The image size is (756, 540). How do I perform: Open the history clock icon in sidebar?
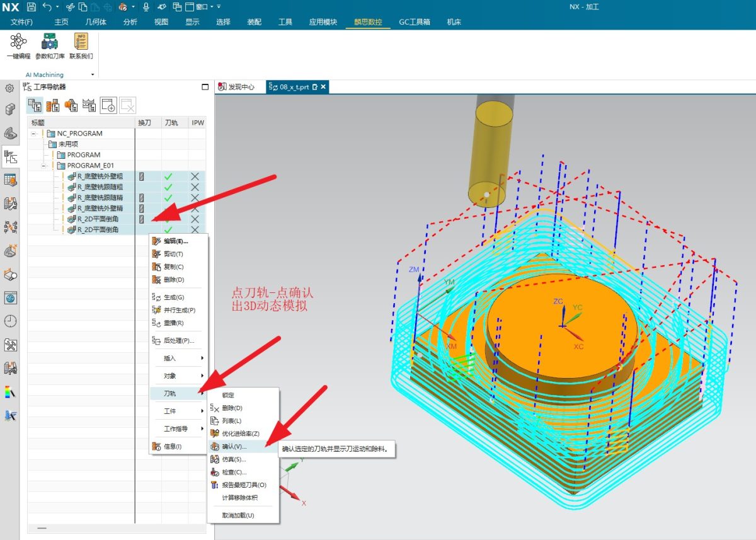[x=10, y=321]
